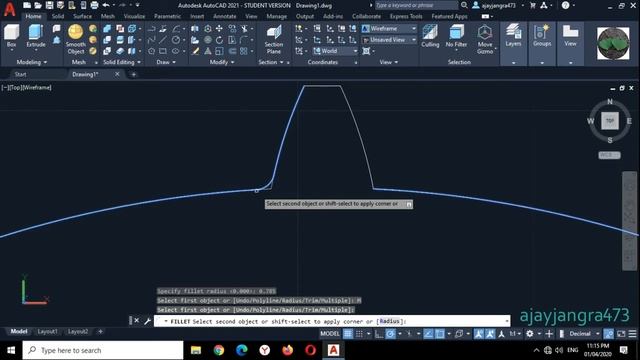The height and width of the screenshot is (360, 640).
Task: Toggle 2D object snap in status bar
Action: pyautogui.click(x=440, y=334)
